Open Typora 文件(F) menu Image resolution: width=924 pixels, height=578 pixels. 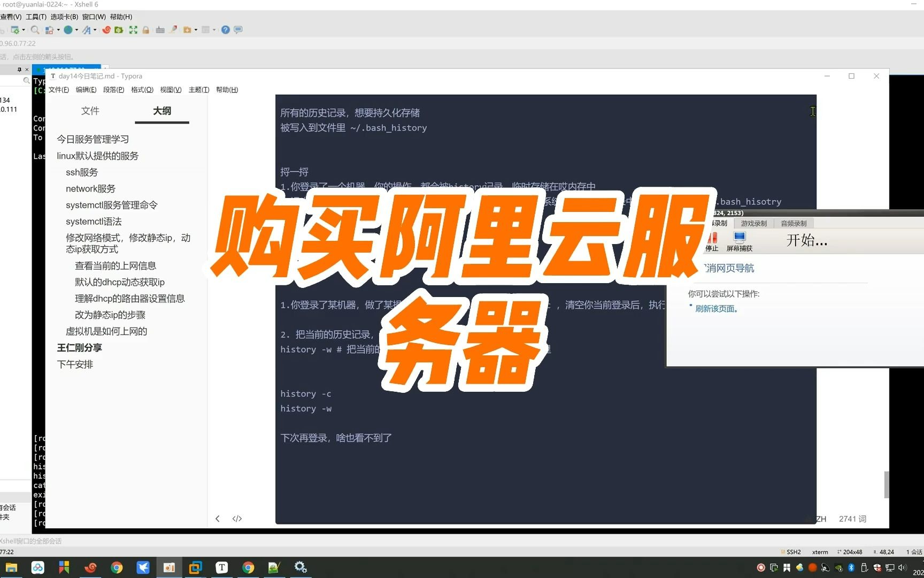coord(59,90)
